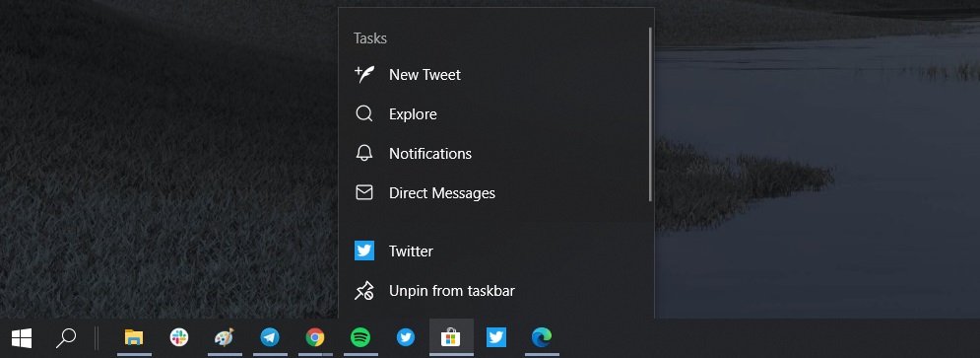The width and height of the screenshot is (980, 358).
Task: Open Microsoft Store from taskbar
Action: pos(451,338)
